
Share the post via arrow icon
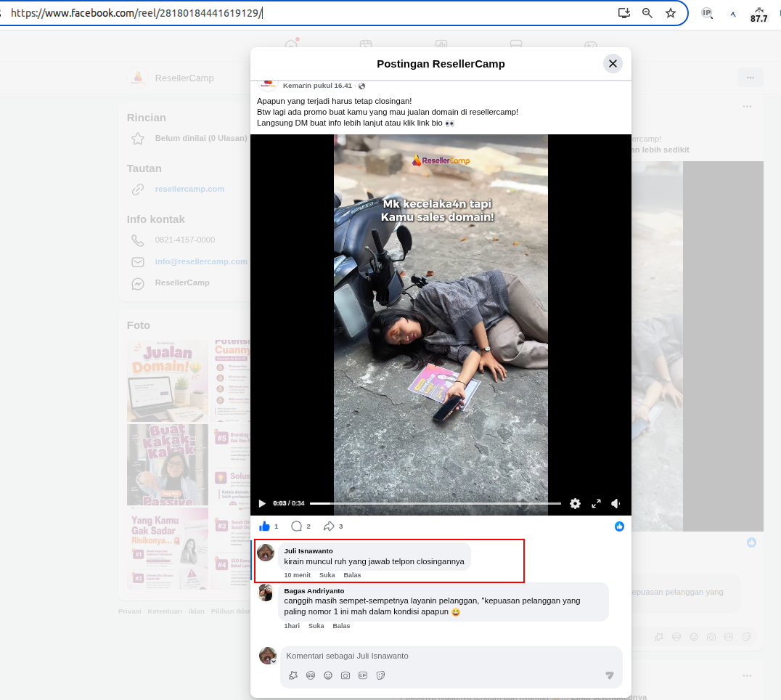[x=329, y=526]
